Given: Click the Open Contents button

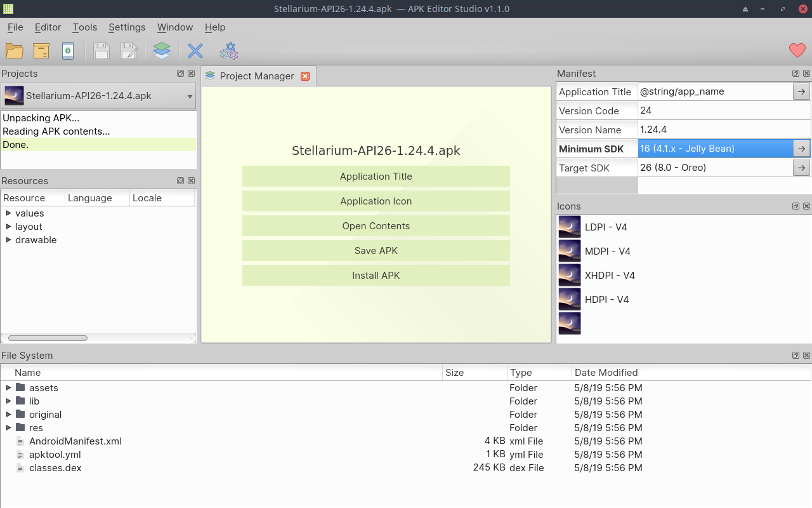Looking at the screenshot, I should point(376,226).
